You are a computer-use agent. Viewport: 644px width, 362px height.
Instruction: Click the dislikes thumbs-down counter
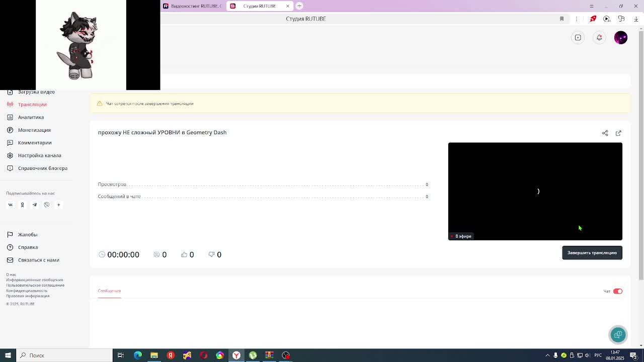tap(215, 254)
